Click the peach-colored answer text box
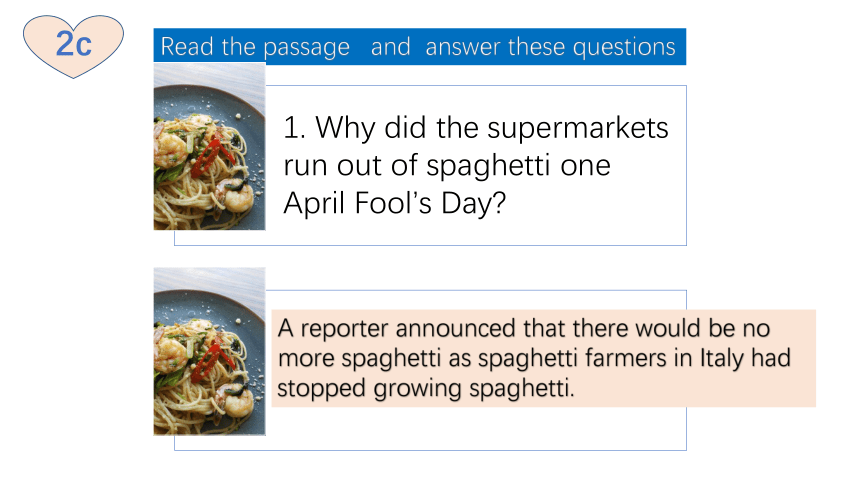Viewport: 860px width, 484px height. coord(544,358)
